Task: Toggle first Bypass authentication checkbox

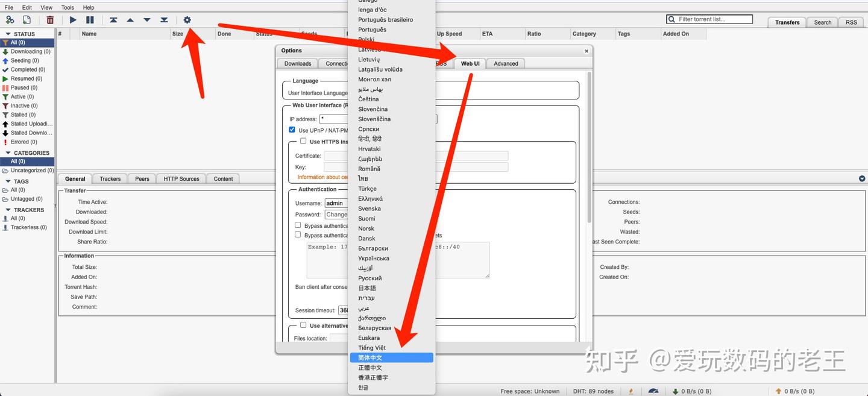Action: [298, 225]
